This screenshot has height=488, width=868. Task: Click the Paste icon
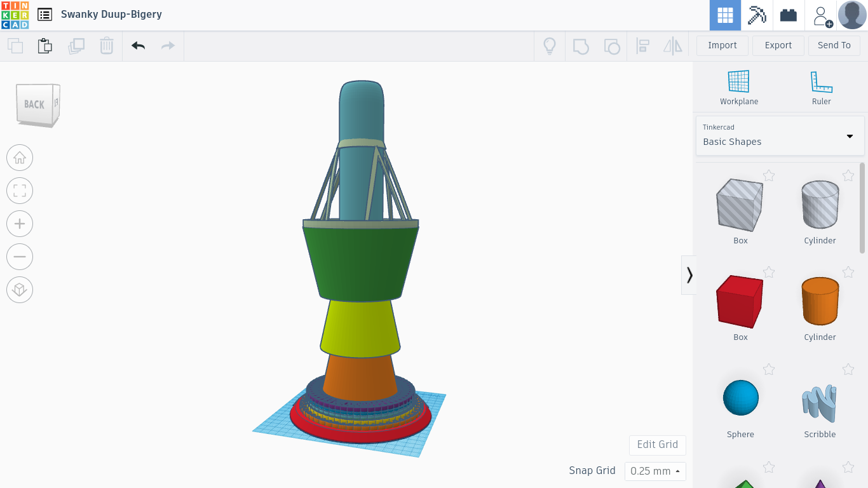pyautogui.click(x=44, y=46)
